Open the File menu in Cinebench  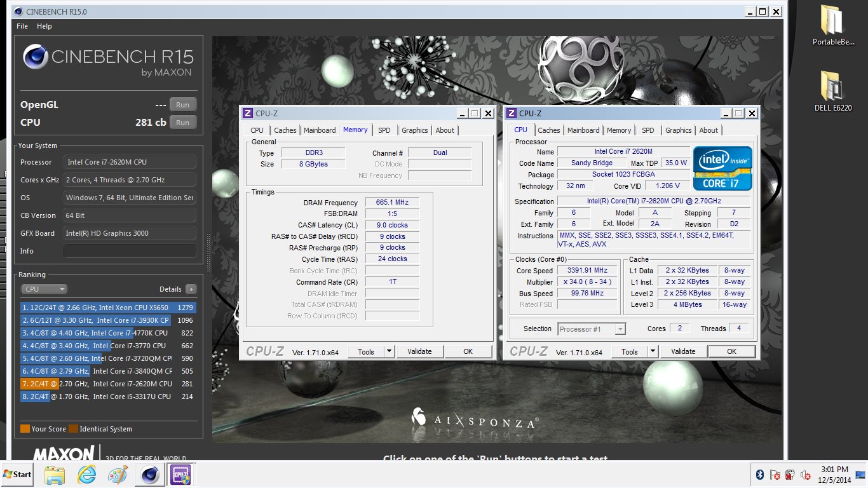coord(22,26)
